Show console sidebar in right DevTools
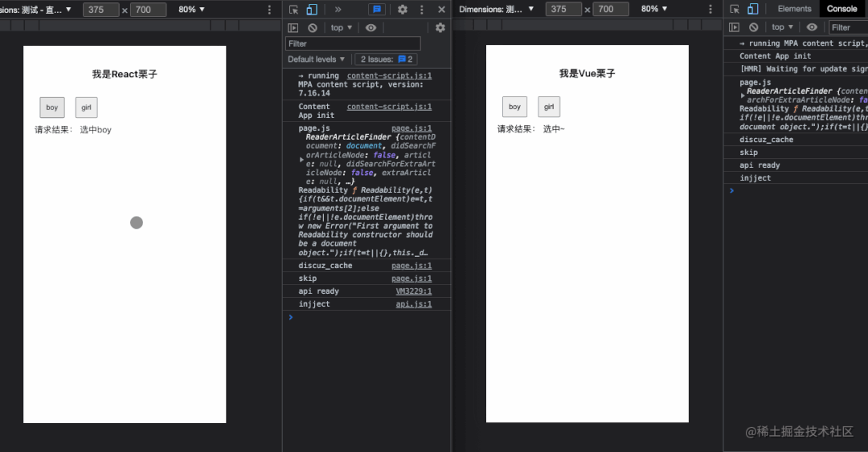This screenshot has height=452, width=868. (x=734, y=27)
